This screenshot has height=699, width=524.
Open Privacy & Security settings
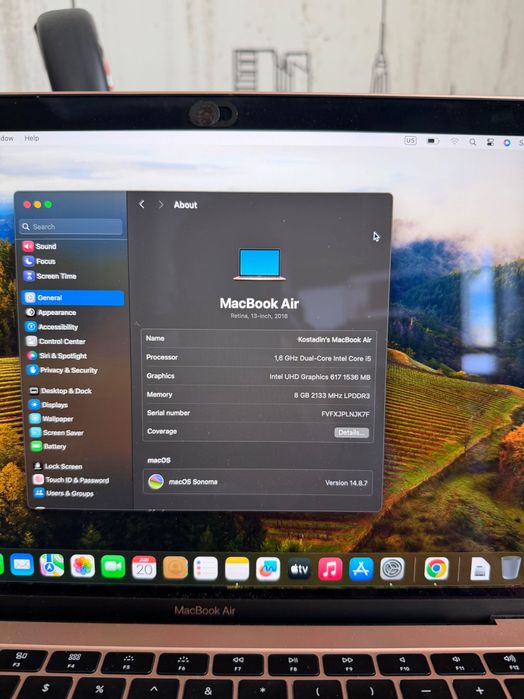click(x=62, y=370)
